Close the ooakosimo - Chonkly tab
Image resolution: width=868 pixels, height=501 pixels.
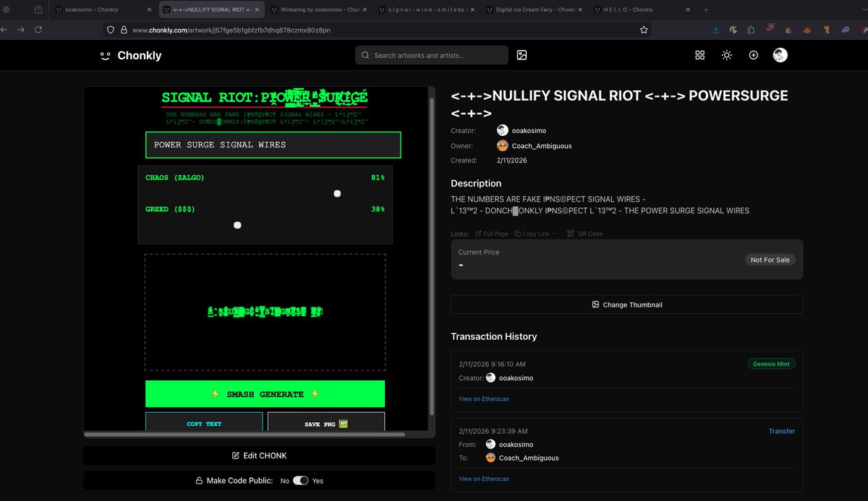[150, 10]
